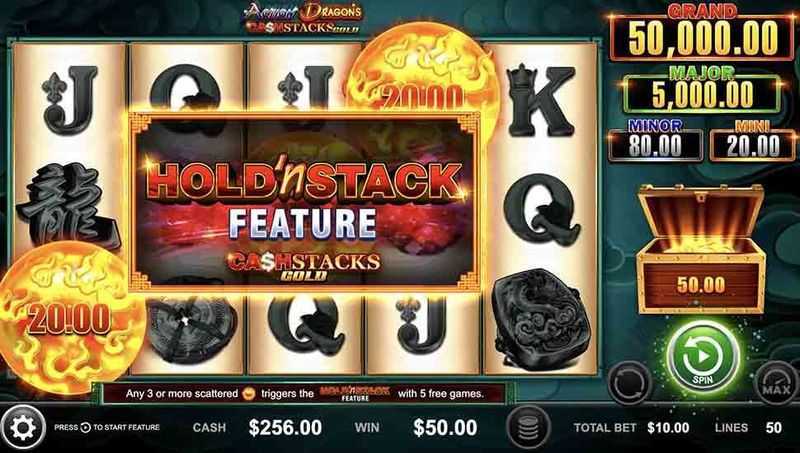Click the TOTAL BET $10.00 value
The height and width of the screenshot is (453, 800).
(x=668, y=427)
